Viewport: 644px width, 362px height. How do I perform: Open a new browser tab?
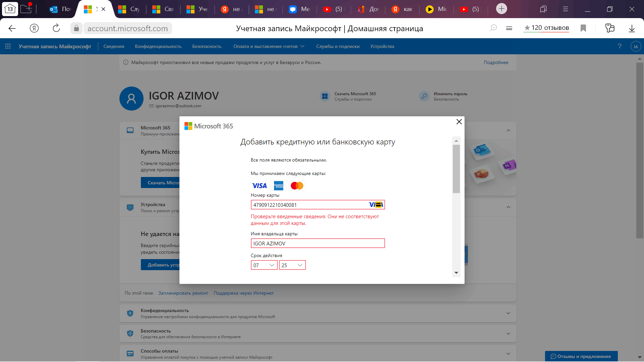tap(501, 9)
